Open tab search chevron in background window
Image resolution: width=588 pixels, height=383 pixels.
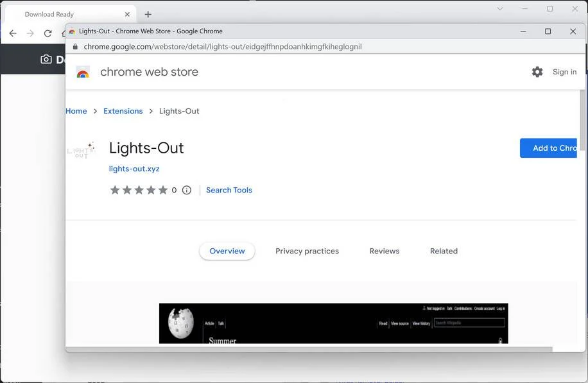(500, 8)
